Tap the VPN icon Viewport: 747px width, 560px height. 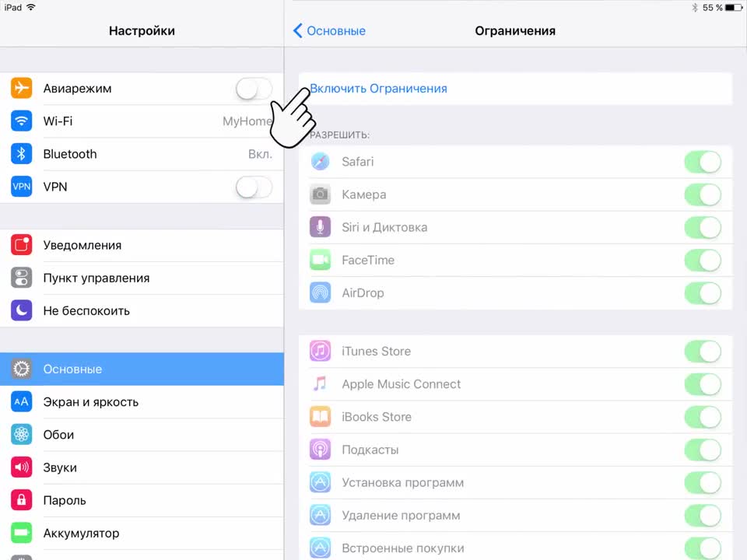pyautogui.click(x=22, y=187)
